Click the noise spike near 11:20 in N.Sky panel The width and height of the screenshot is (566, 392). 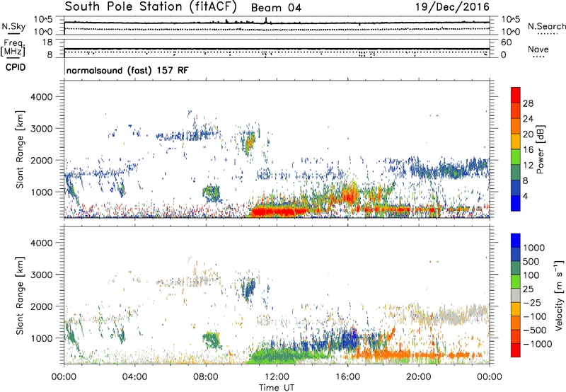tap(266, 21)
